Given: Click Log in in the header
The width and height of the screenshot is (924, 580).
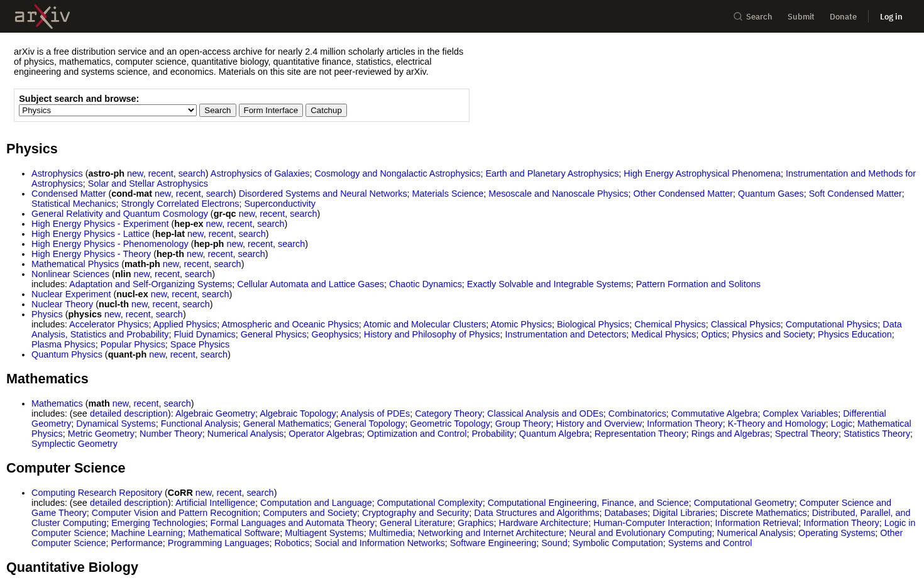Looking at the screenshot, I should click(x=891, y=16).
